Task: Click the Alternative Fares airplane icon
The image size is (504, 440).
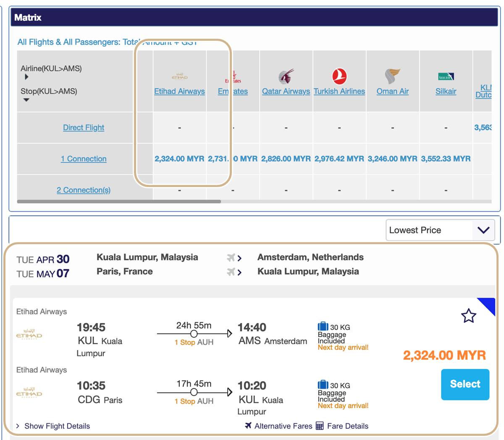Action: coord(248,426)
